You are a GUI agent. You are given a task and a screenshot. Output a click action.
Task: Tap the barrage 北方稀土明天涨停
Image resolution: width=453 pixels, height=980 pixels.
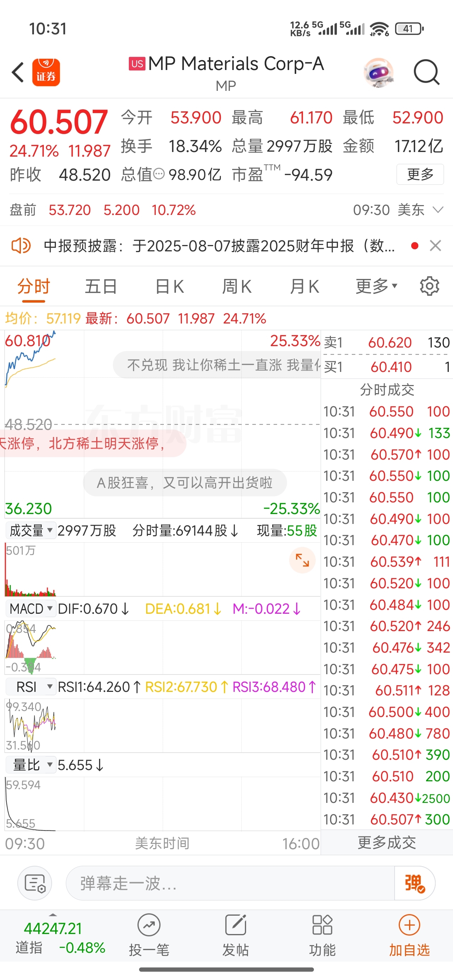tap(93, 443)
